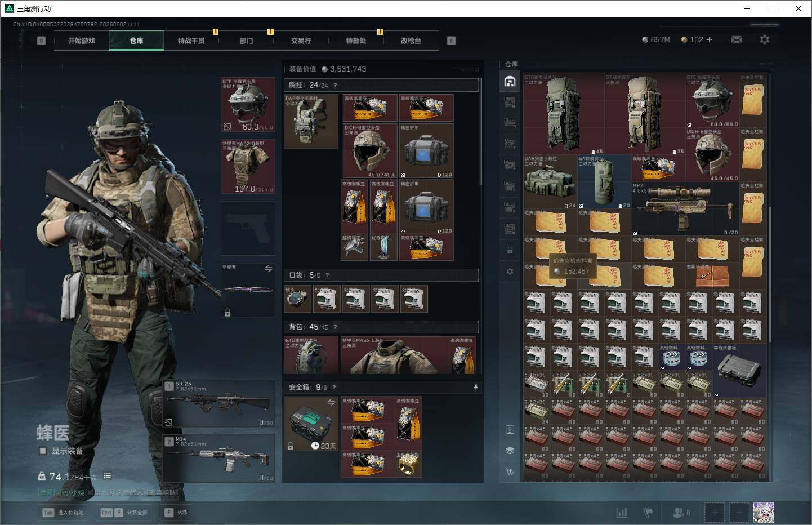Click the warehouse sort icon at bottom
812x525 pixels.
click(x=510, y=471)
